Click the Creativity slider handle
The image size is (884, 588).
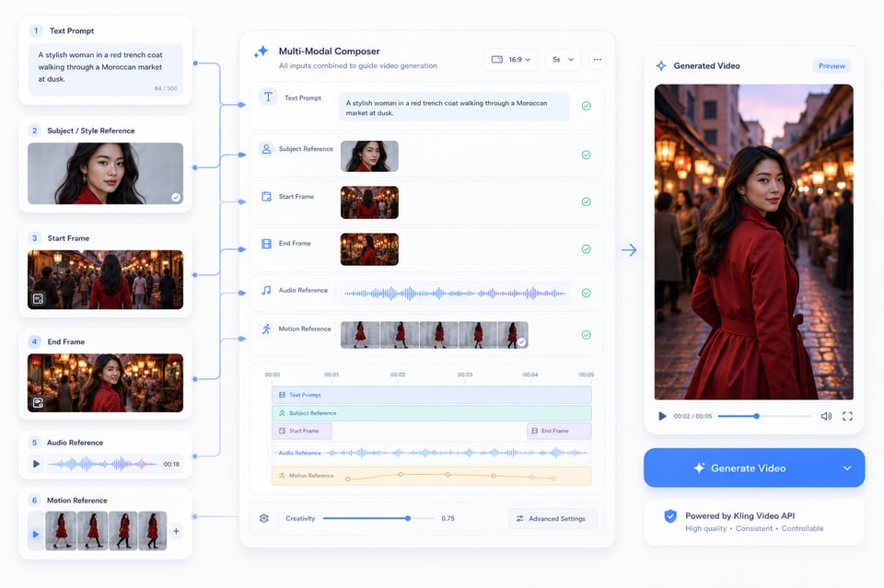(x=408, y=518)
